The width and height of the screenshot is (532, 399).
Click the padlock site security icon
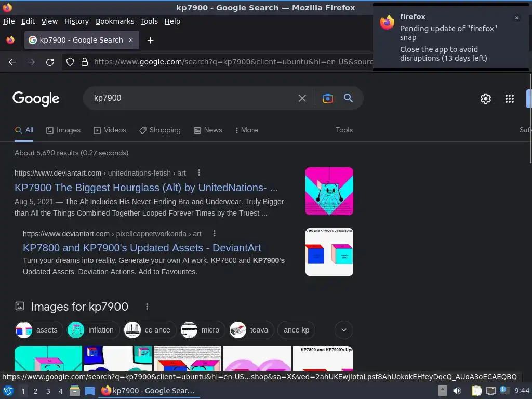[x=85, y=62]
